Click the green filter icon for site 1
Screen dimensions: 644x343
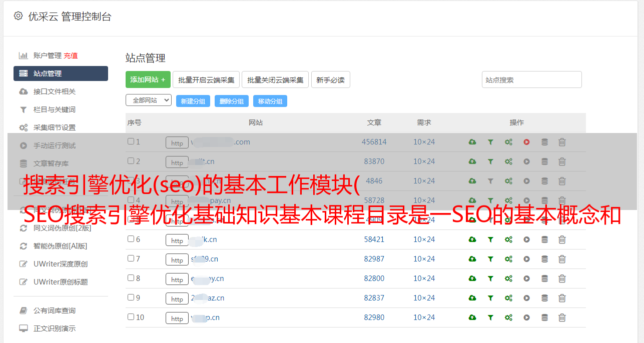coord(490,142)
